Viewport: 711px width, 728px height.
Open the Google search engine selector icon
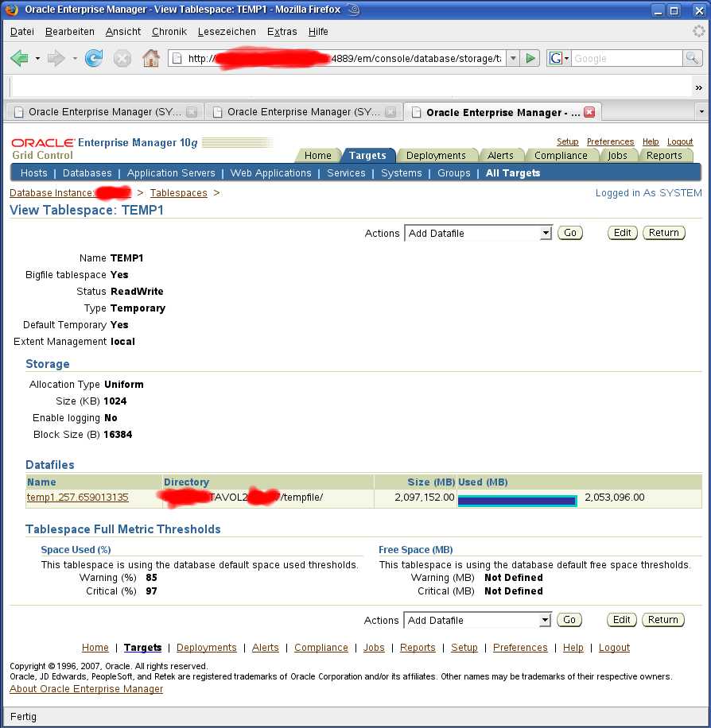(558, 59)
